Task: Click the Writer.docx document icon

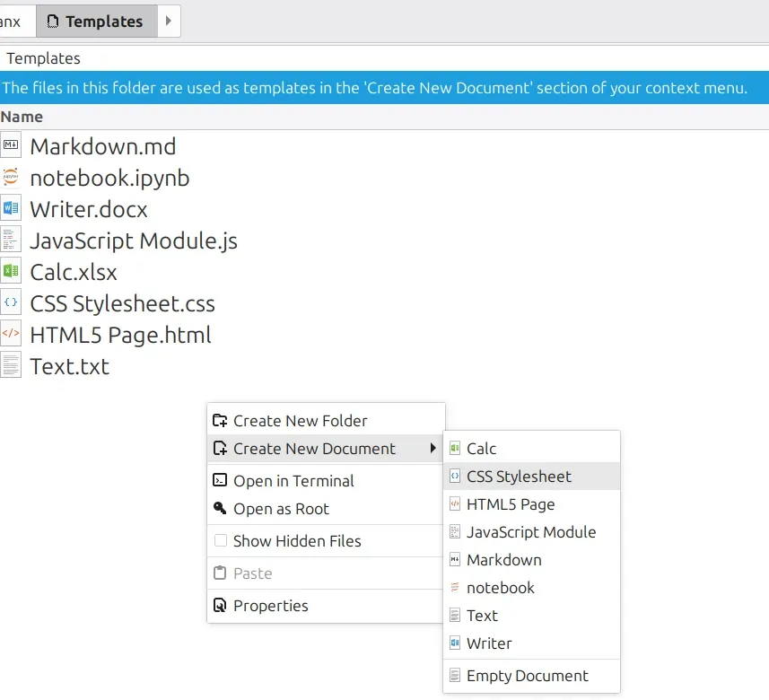Action: pos(11,209)
